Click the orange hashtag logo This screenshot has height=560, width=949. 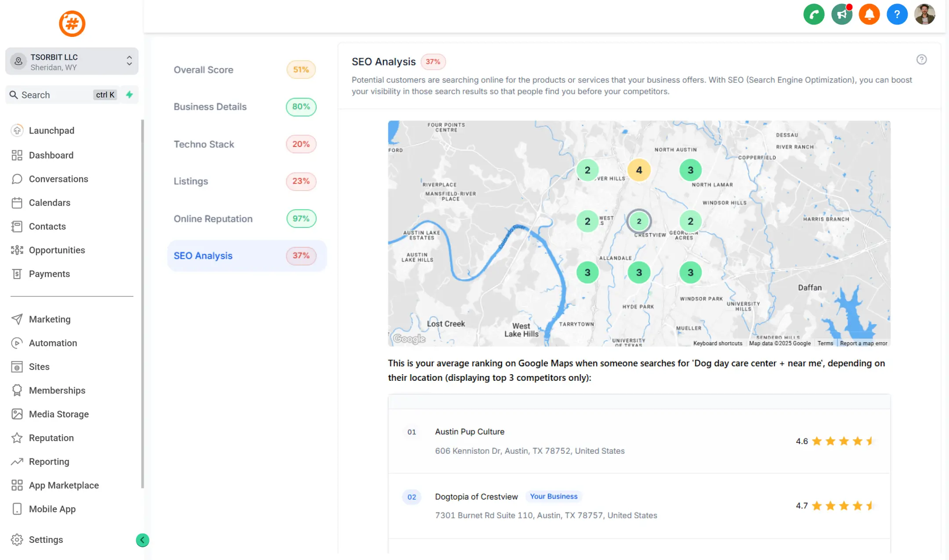[x=72, y=23]
